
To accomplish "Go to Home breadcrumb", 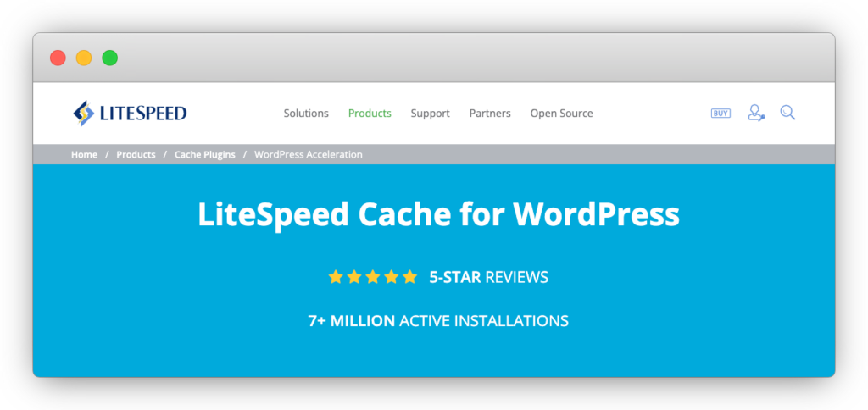I will coord(84,155).
